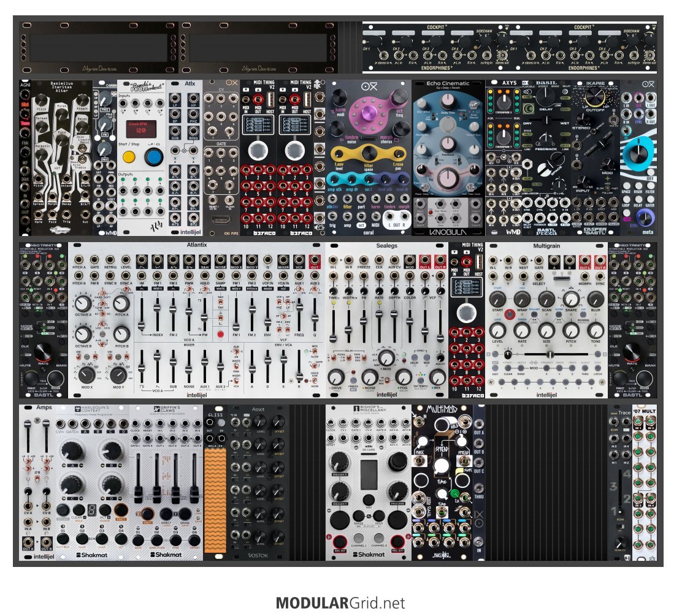Click the SCAN CV knob on Trace

[620, 542]
